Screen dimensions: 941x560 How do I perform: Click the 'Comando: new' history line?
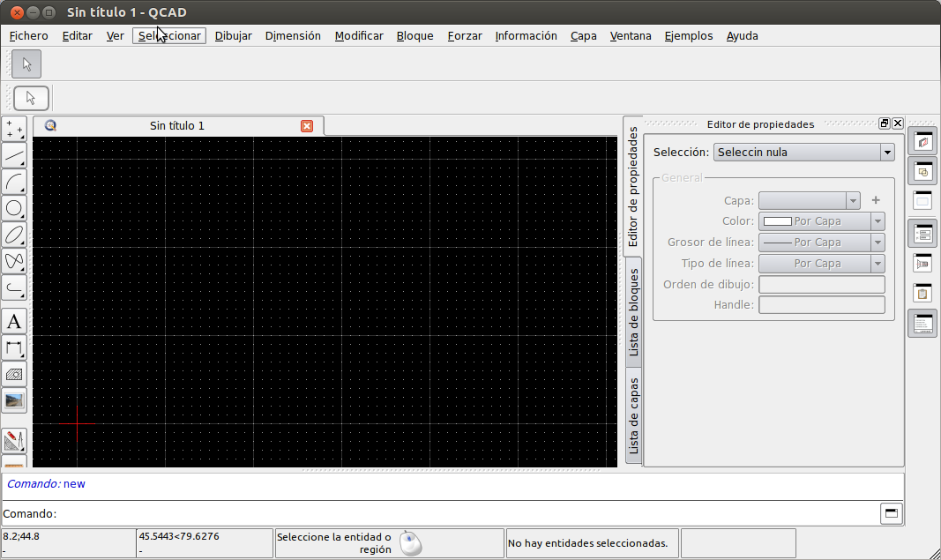click(46, 484)
